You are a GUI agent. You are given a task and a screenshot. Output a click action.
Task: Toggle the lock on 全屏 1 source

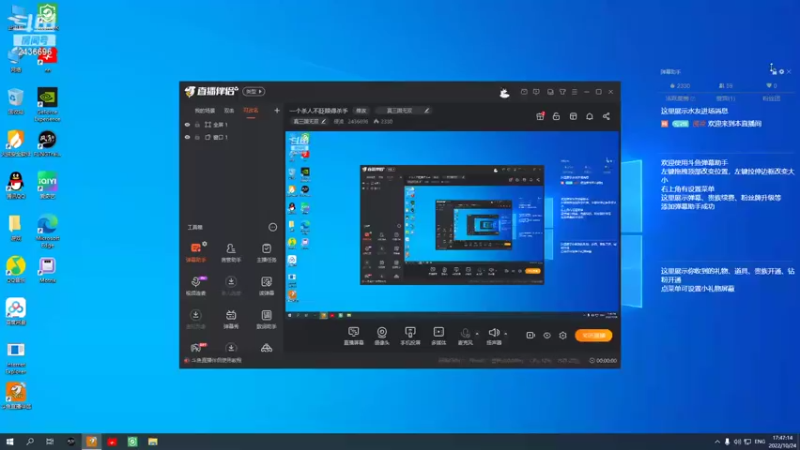tap(197, 124)
